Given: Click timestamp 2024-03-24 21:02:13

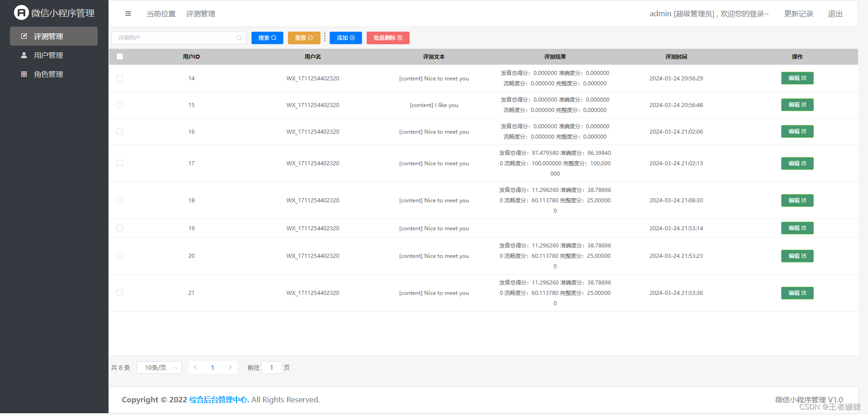Looking at the screenshot, I should pos(676,163).
